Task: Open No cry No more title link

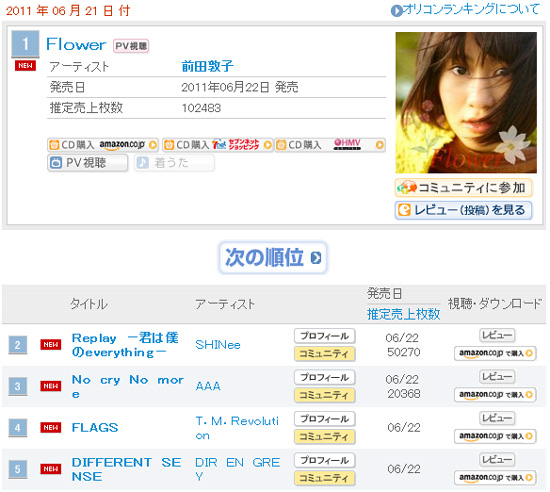Action: click(128, 386)
